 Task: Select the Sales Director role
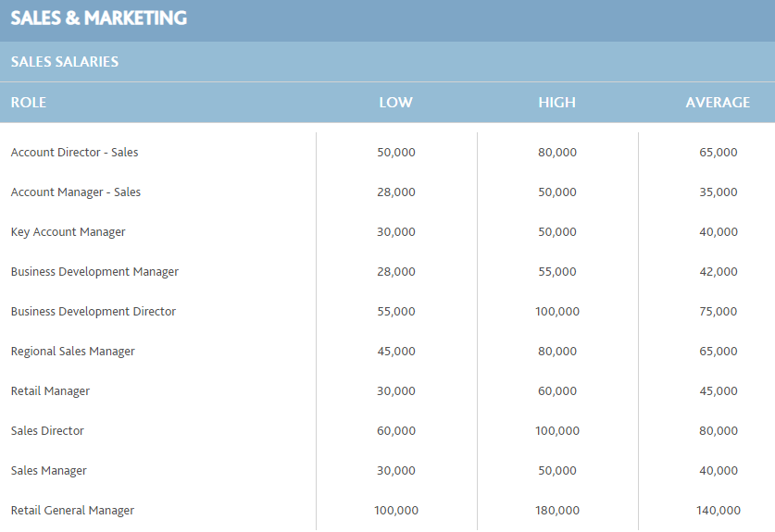47,431
